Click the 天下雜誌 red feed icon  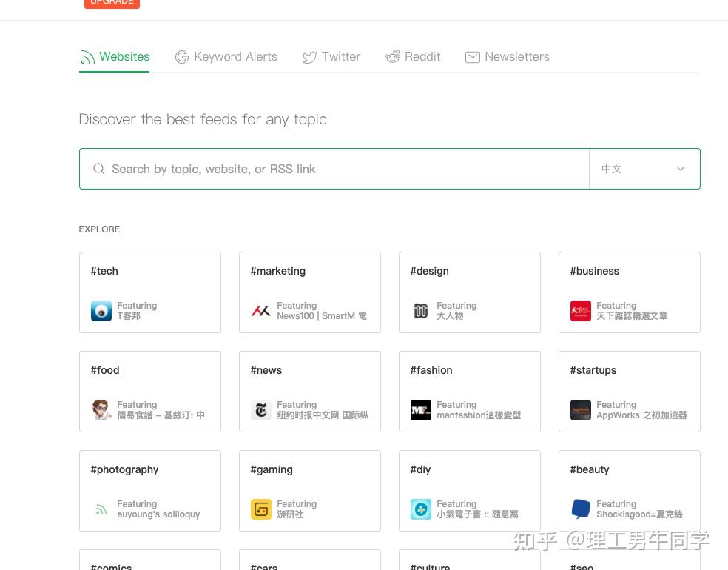580,311
